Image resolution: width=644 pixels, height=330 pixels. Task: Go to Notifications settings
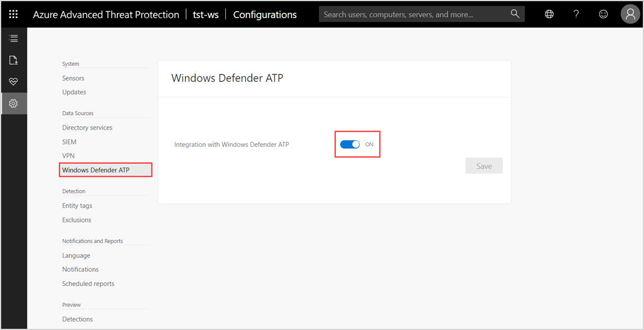(x=80, y=269)
